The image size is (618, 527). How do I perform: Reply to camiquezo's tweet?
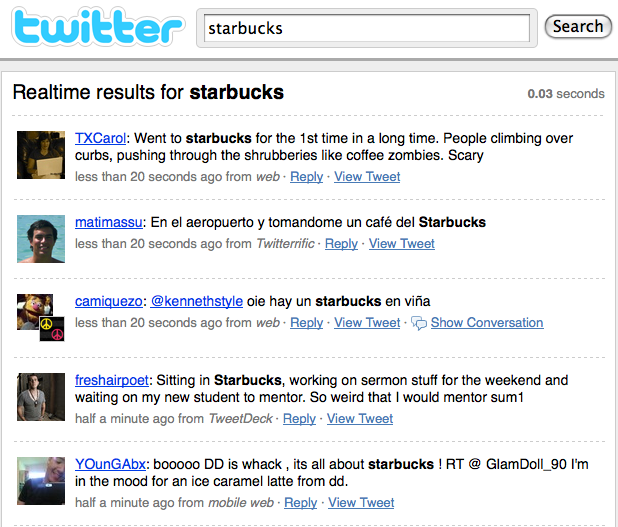(307, 322)
